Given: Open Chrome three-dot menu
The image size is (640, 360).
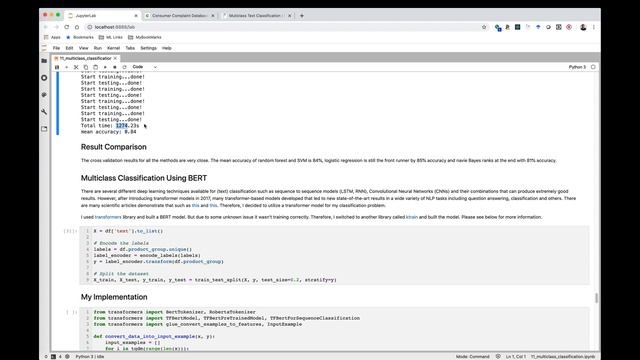Looking at the screenshot, I should click(593, 27).
